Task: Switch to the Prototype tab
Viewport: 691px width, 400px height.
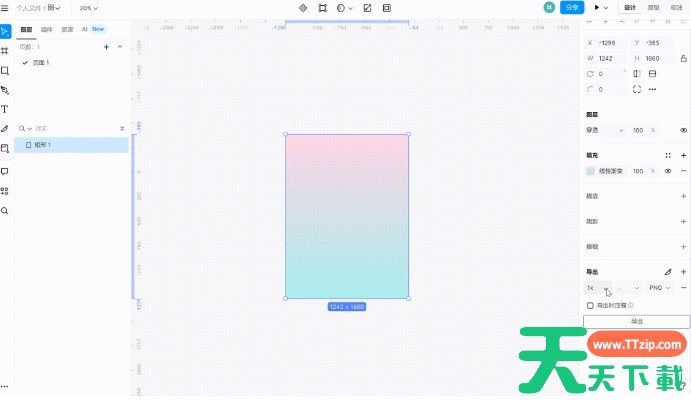Action: tap(653, 7)
